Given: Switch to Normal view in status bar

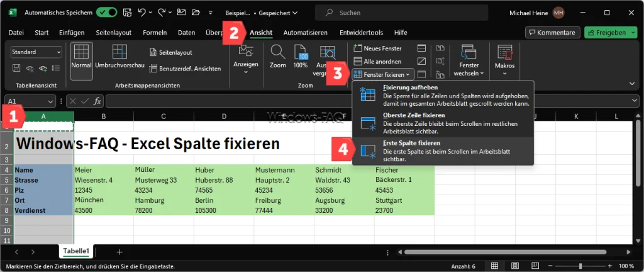Looking at the screenshot, I should 495,266.
